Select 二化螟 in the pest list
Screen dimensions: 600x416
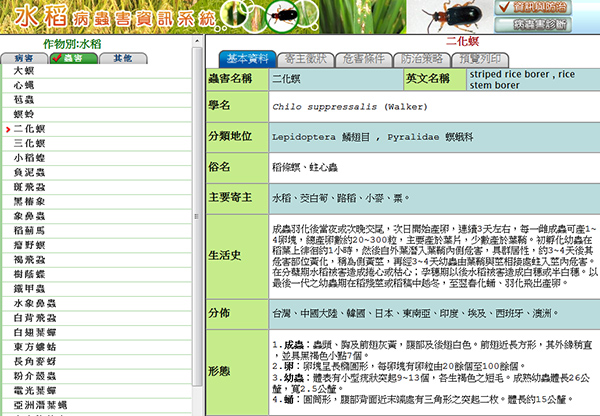click(x=29, y=129)
